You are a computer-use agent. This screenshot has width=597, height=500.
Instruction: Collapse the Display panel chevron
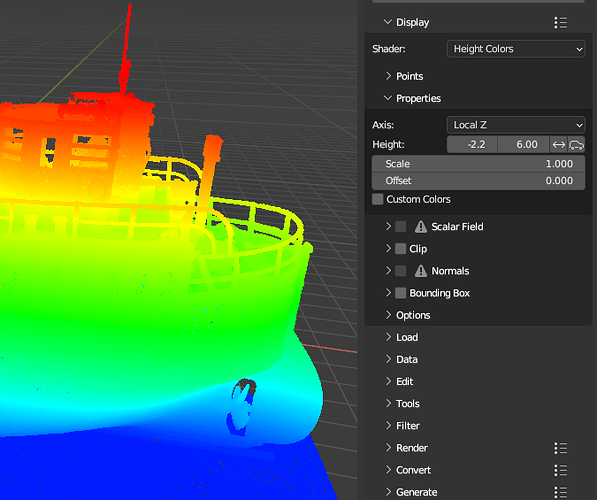388,22
